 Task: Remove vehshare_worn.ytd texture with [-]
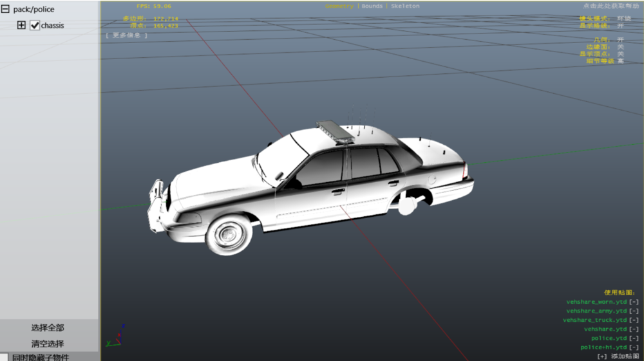coord(634,302)
